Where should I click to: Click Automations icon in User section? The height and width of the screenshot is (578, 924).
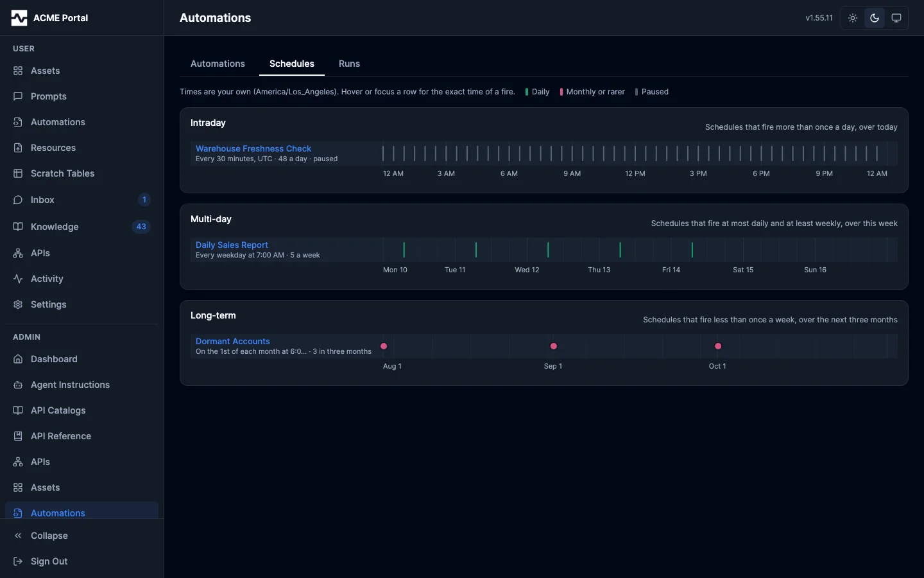tap(18, 122)
